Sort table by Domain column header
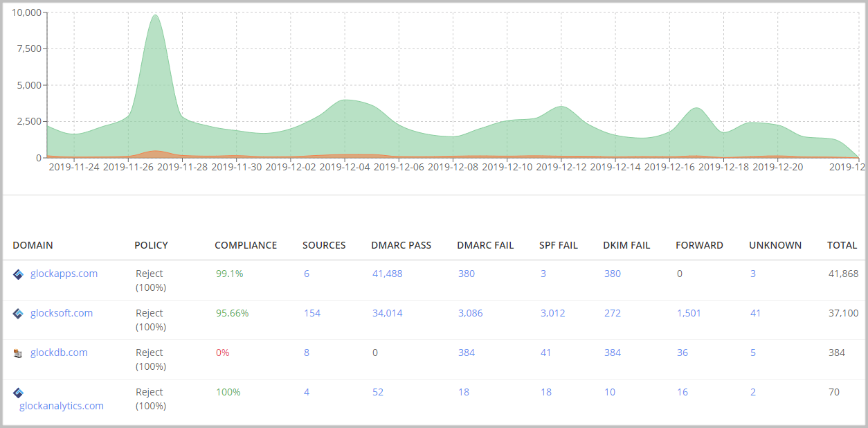Screen dimensions: 868x428 click(x=33, y=245)
